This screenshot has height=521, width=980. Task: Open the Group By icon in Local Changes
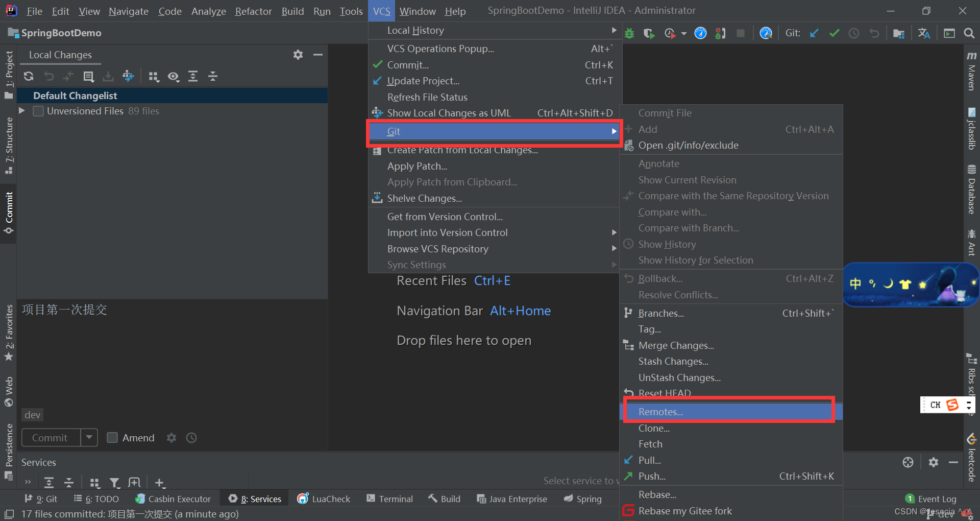(154, 76)
